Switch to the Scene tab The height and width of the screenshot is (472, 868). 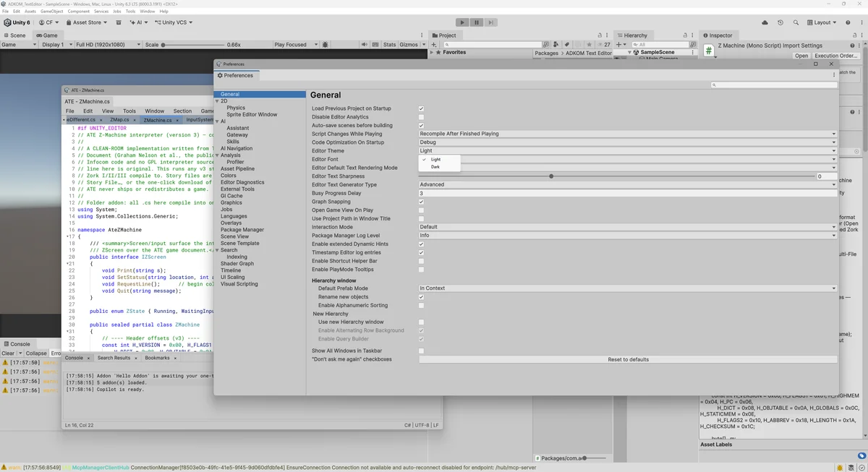click(x=14, y=35)
